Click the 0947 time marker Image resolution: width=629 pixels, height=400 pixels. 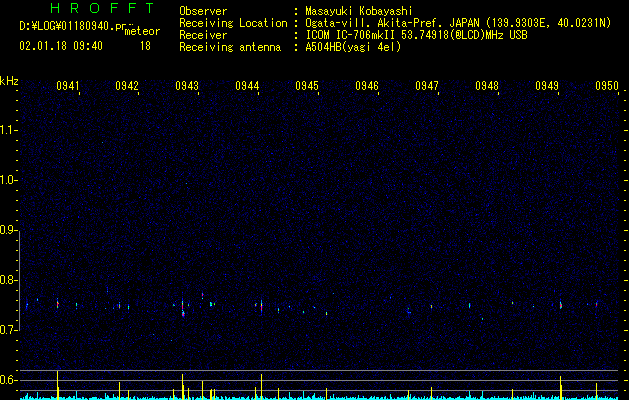point(427,86)
